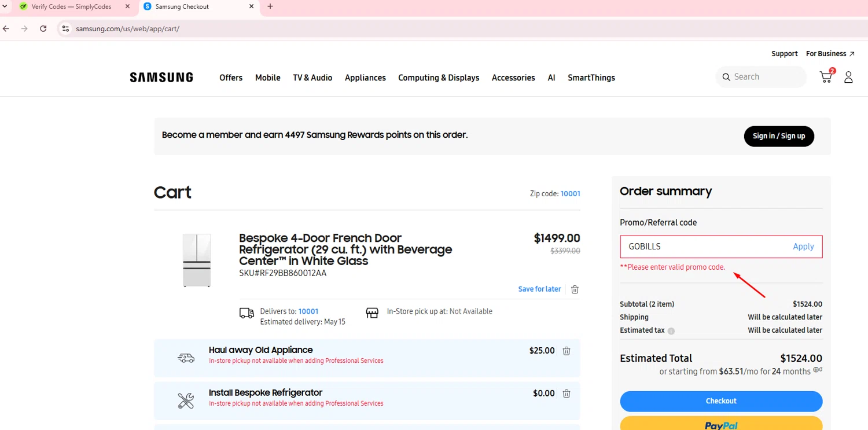
Task: Click the estimated tax info icon
Action: click(x=671, y=331)
